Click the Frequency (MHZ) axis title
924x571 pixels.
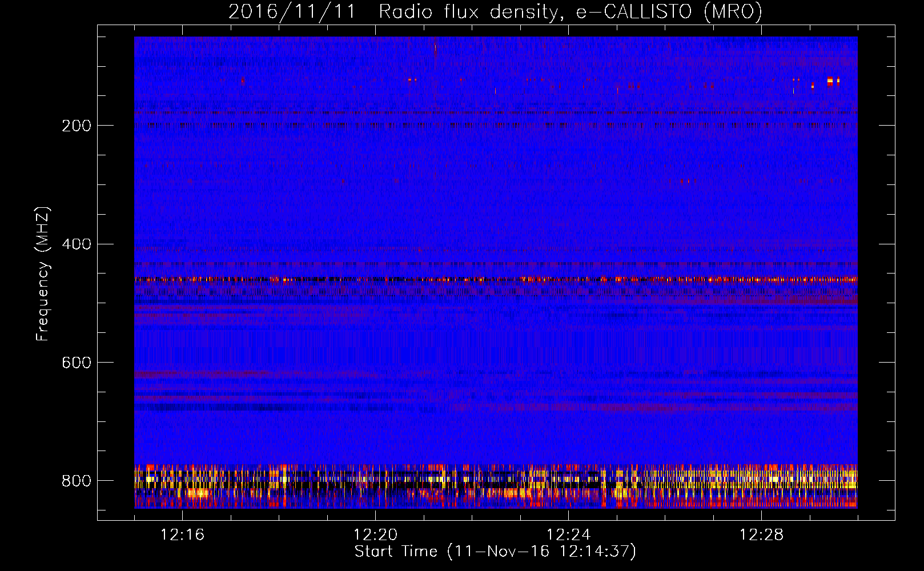pos(43,274)
